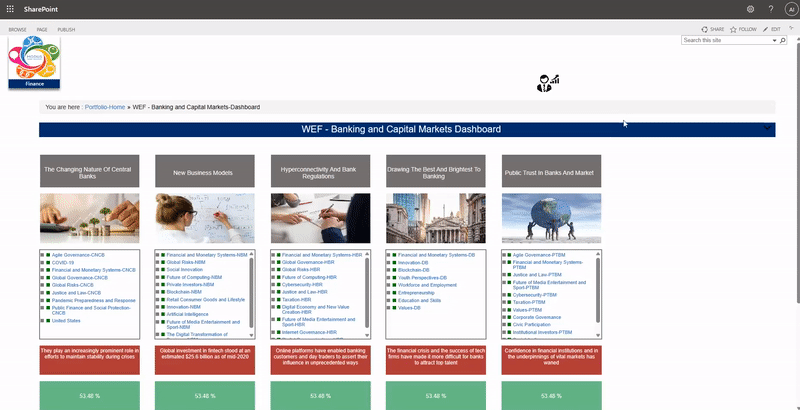The height and width of the screenshot is (410, 800).
Task: Click the Share icon in the ribbon
Action: (x=705, y=30)
